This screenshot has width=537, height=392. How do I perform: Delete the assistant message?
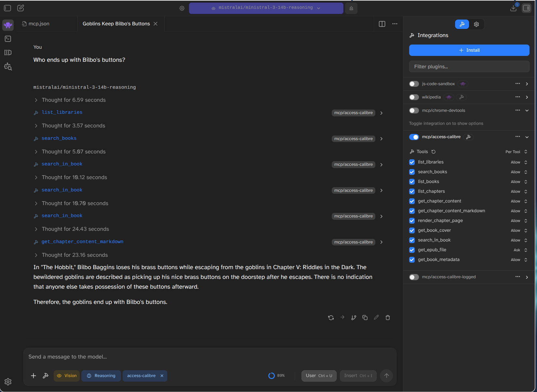pyautogui.click(x=388, y=318)
